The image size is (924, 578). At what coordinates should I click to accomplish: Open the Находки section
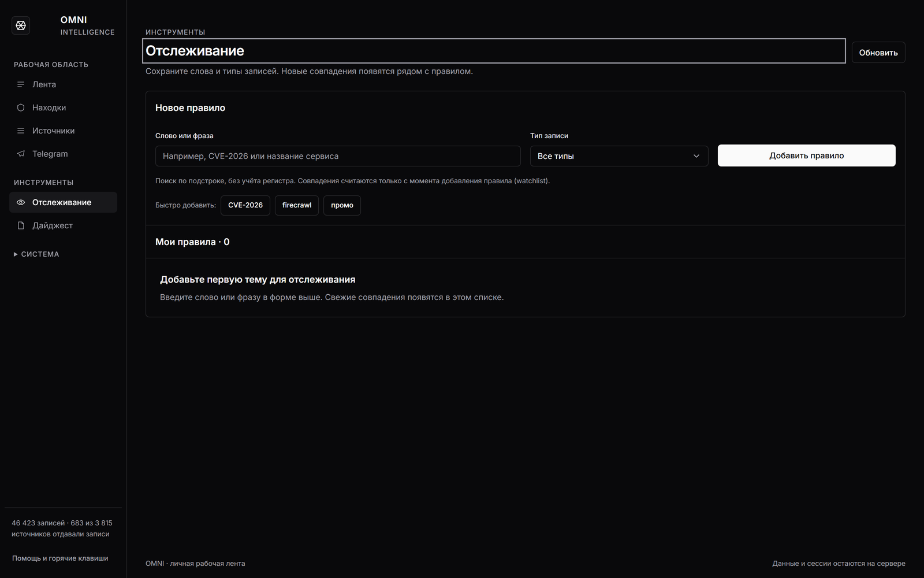tap(63, 108)
